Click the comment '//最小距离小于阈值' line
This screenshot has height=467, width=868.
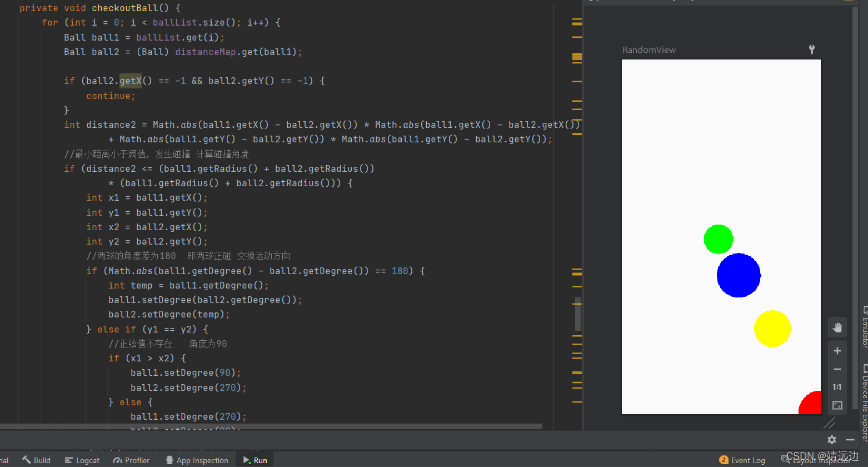tap(157, 154)
